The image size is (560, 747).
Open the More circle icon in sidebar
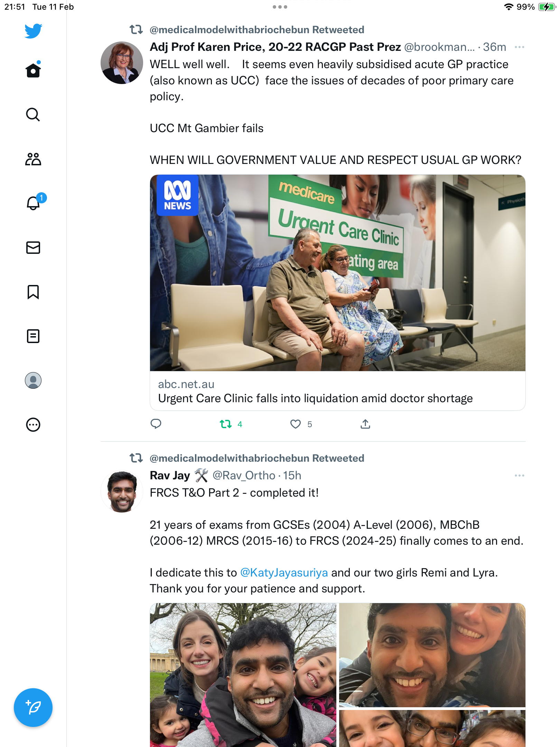[33, 425]
